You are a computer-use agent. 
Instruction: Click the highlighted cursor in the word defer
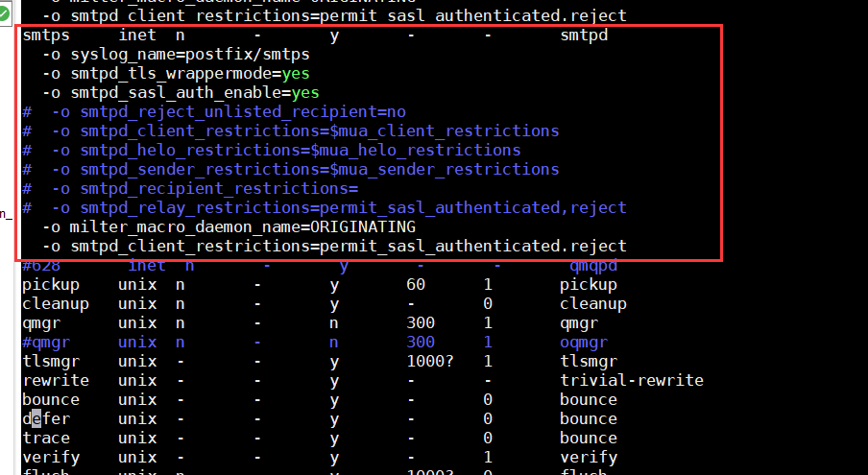coord(36,418)
